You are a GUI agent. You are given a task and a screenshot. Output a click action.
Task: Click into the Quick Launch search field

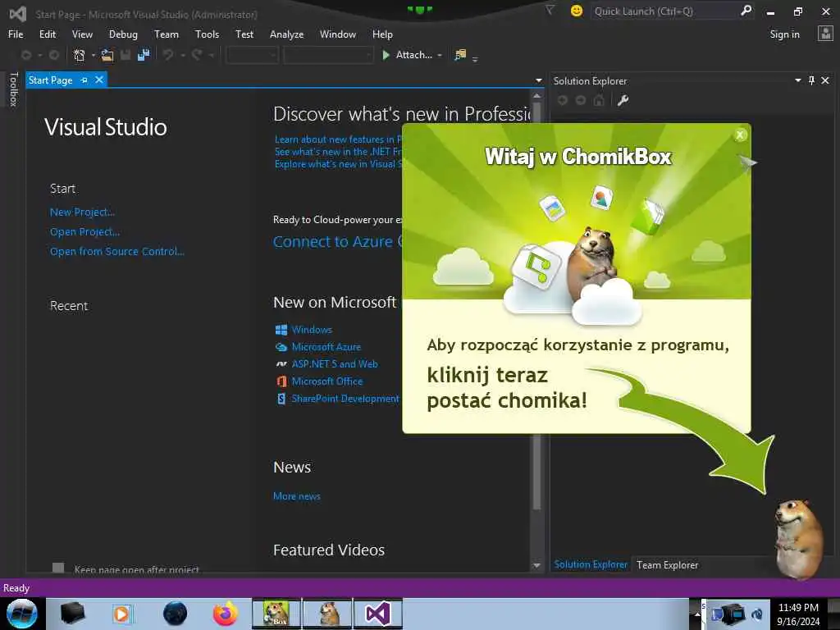664,11
